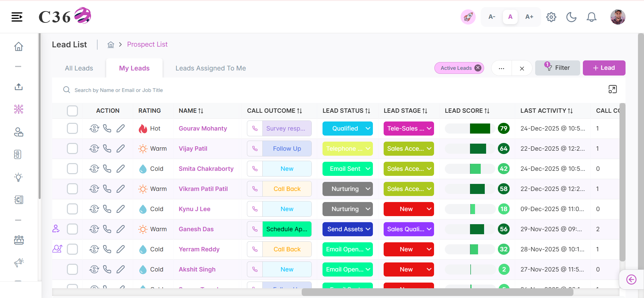This screenshot has width=644, height=298.
Task: Open Send Assets status dropdown for Ganesh Das
Action: [347, 229]
